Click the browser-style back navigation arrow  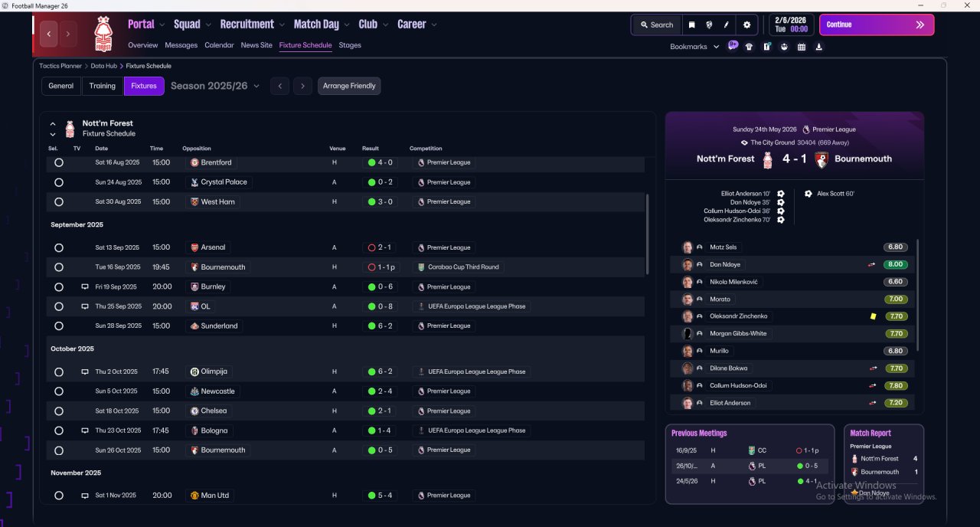(x=50, y=34)
